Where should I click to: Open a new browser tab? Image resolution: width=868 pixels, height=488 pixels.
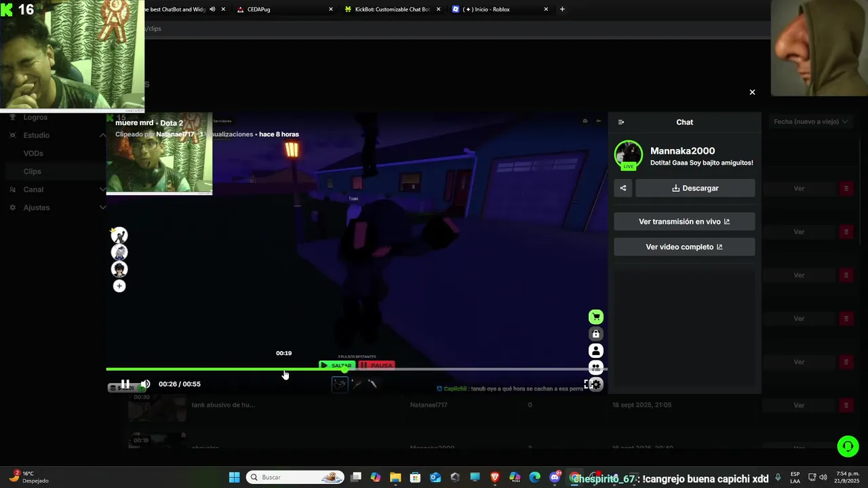click(x=562, y=9)
